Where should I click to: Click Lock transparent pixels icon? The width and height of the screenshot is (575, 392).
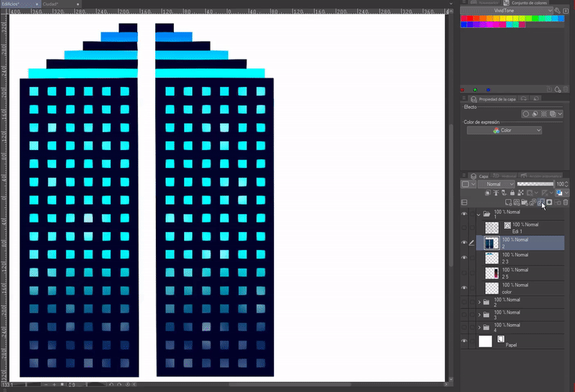coord(520,192)
